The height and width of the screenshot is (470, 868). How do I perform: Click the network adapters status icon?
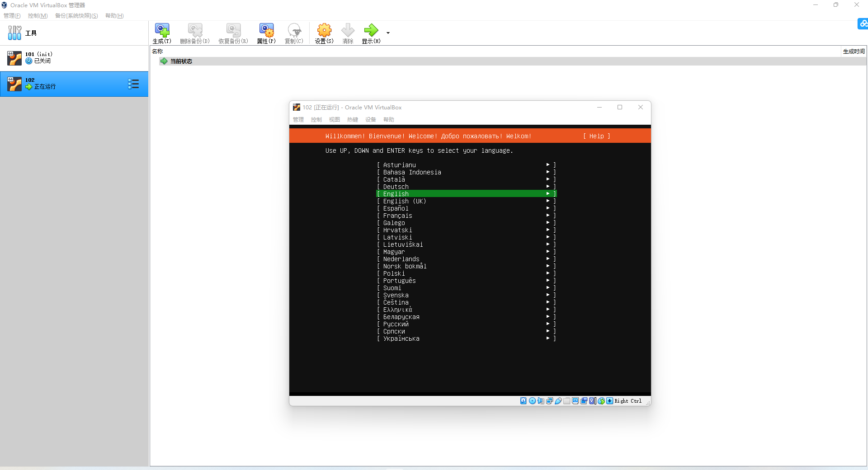549,401
